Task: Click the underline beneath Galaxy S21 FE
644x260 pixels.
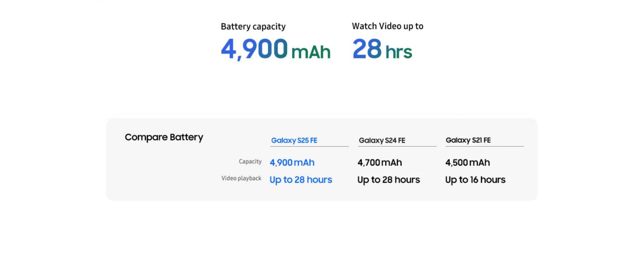Action: [x=484, y=146]
